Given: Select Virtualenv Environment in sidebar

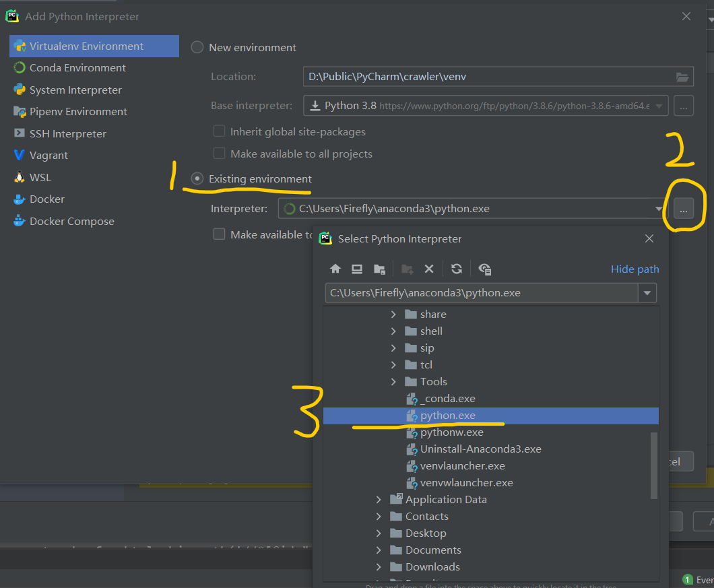Looking at the screenshot, I should click(x=94, y=46).
